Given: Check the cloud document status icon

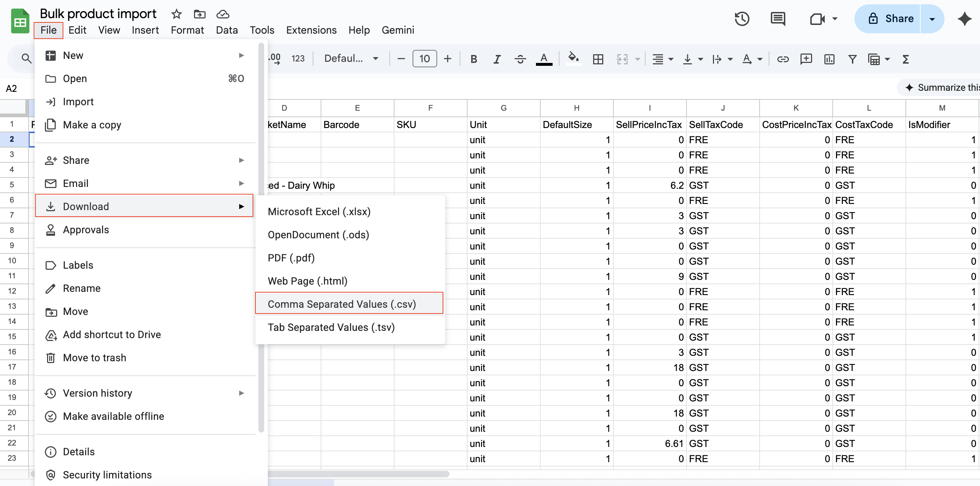Looking at the screenshot, I should 223,14.
